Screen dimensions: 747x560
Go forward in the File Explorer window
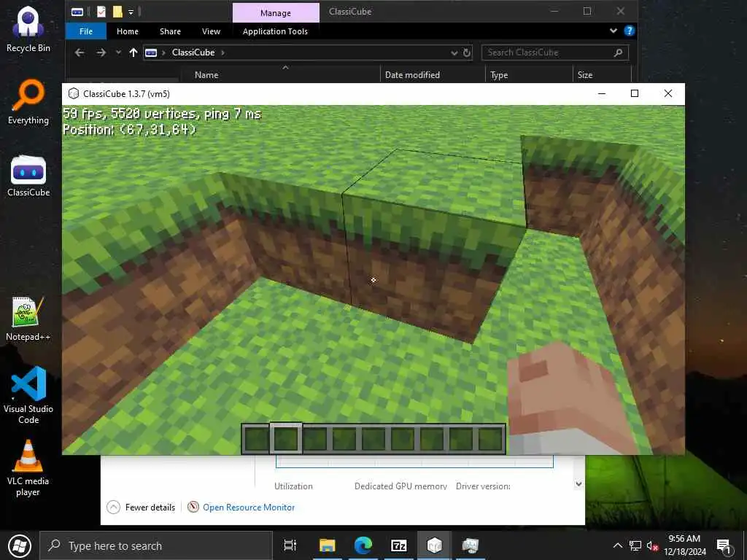[x=101, y=52]
